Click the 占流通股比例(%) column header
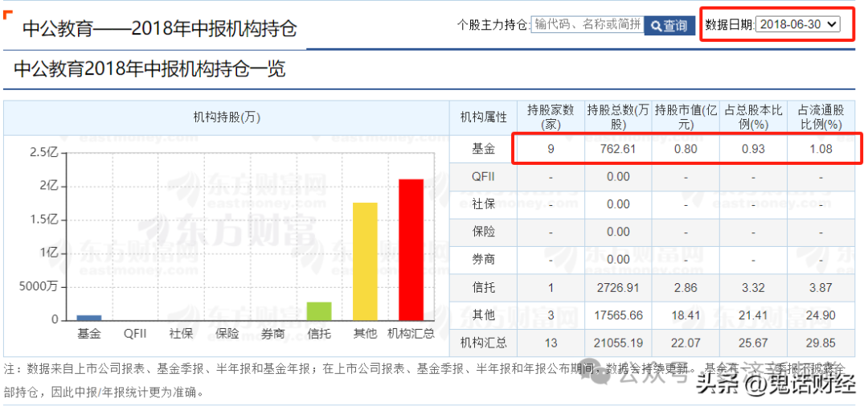 click(821, 117)
